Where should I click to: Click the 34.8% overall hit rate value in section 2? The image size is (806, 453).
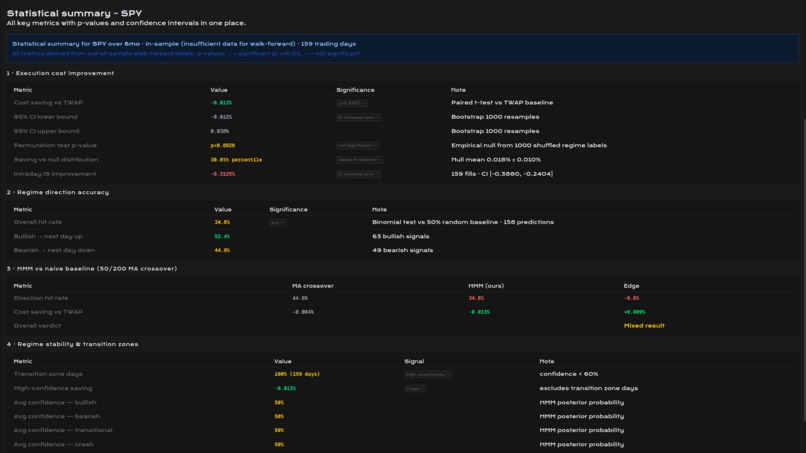click(222, 222)
